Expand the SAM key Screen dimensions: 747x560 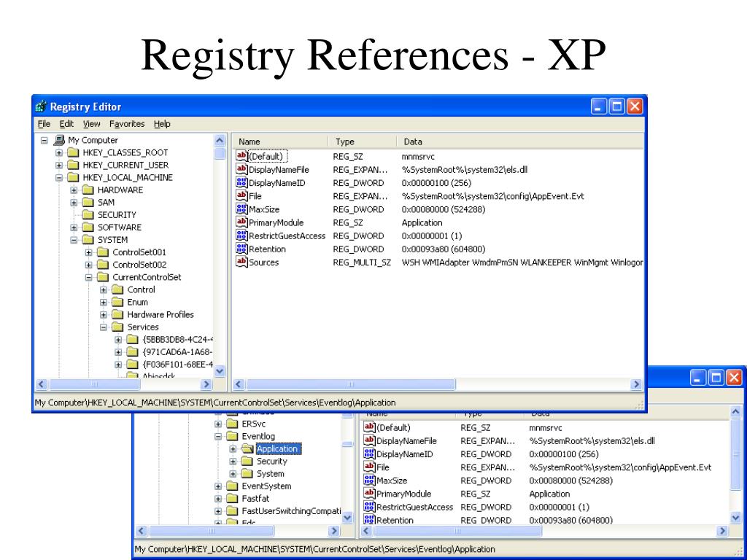click(74, 203)
